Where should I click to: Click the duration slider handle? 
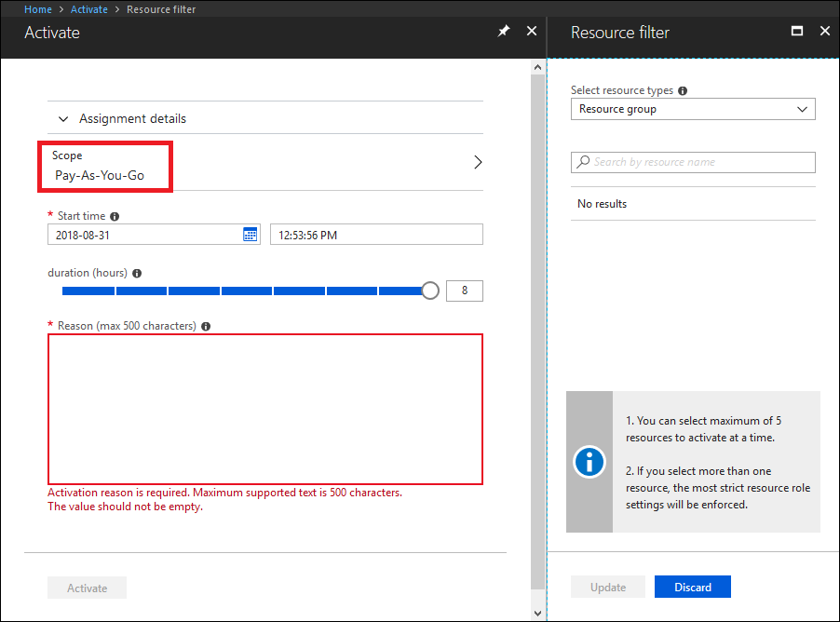[x=429, y=291]
